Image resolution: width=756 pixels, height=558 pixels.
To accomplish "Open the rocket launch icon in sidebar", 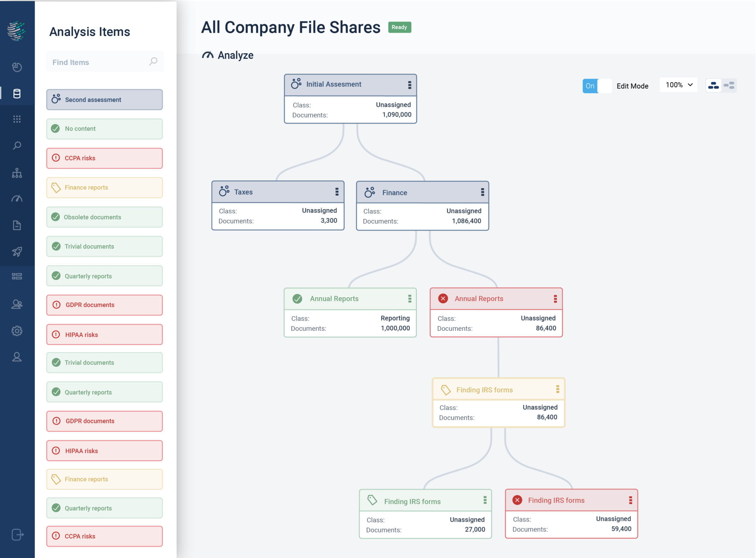I will click(17, 251).
